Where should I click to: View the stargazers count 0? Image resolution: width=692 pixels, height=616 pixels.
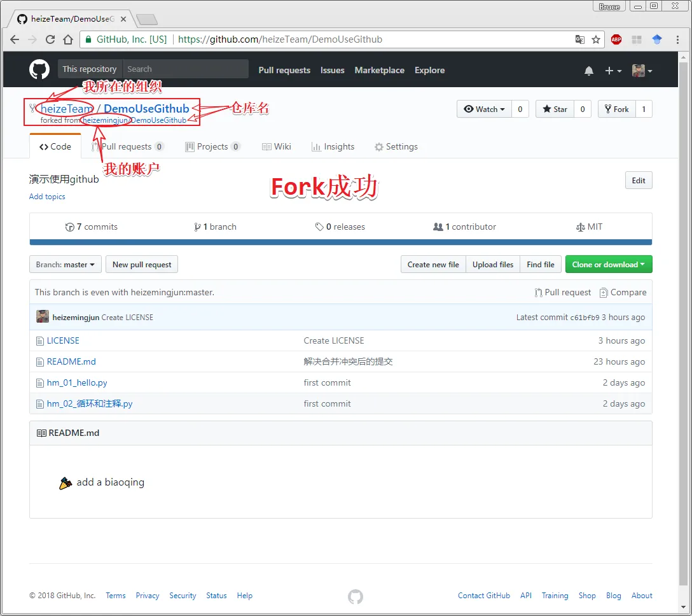[583, 109]
